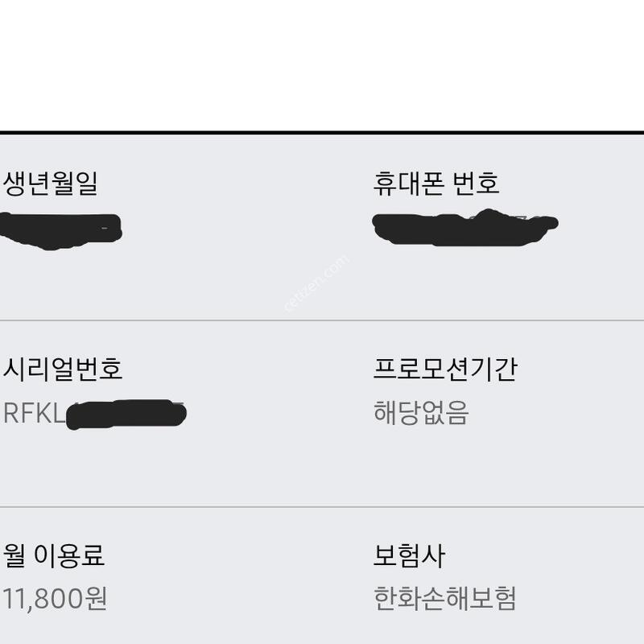Tap the thin divider line above 시리얼번호 row
Image resolution: width=644 pixels, height=644 pixels.
click(322, 320)
